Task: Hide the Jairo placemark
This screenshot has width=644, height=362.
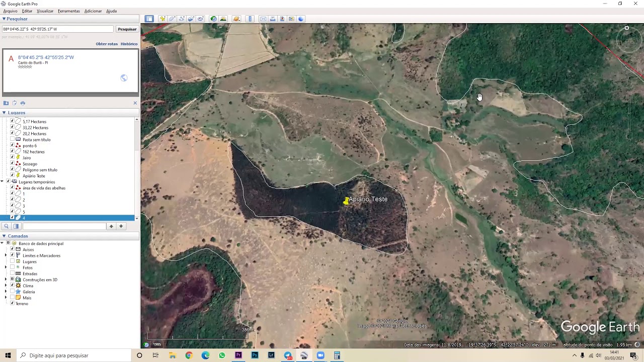Action: pyautogui.click(x=13, y=157)
